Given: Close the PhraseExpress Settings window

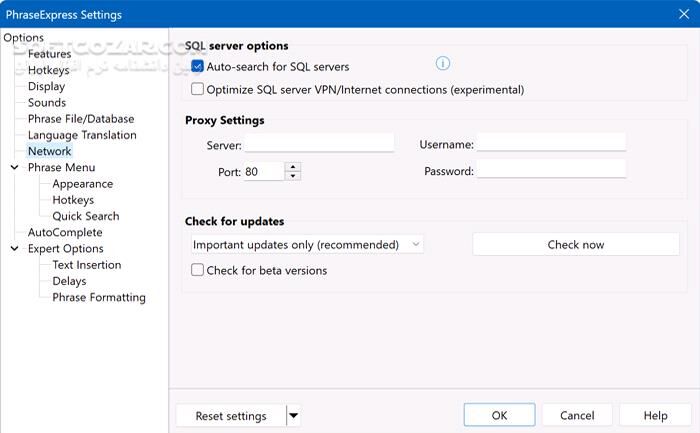Looking at the screenshot, I should click(x=682, y=15).
